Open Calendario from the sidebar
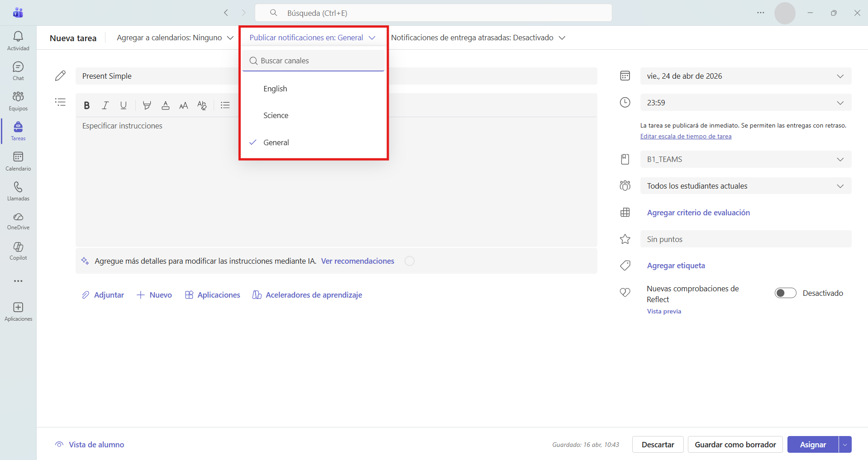 pos(18,161)
